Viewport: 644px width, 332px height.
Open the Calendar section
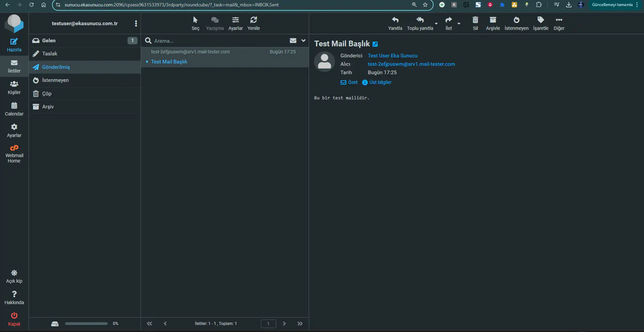[14, 109]
